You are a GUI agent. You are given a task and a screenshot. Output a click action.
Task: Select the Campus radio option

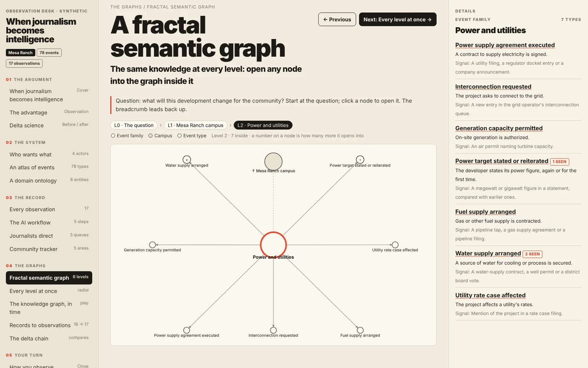pyautogui.click(x=160, y=136)
